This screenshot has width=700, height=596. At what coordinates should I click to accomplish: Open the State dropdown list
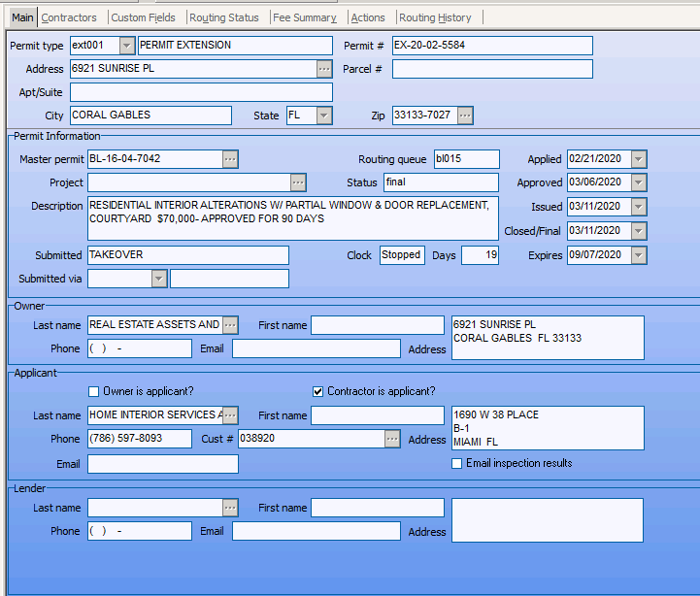click(324, 116)
